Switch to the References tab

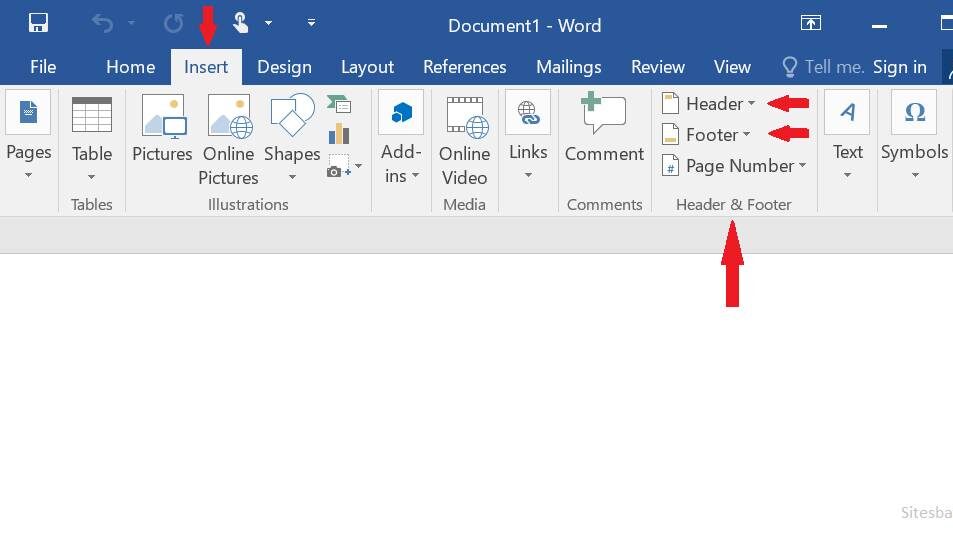pyautogui.click(x=465, y=67)
